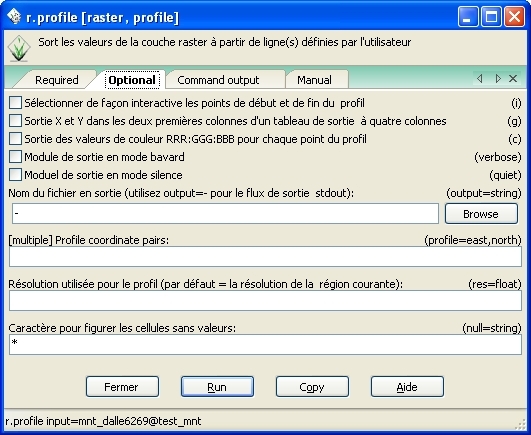This screenshot has height=435, width=531.
Task: Tick the quiet mode checkbox (mode silence)
Action: [x=15, y=175]
